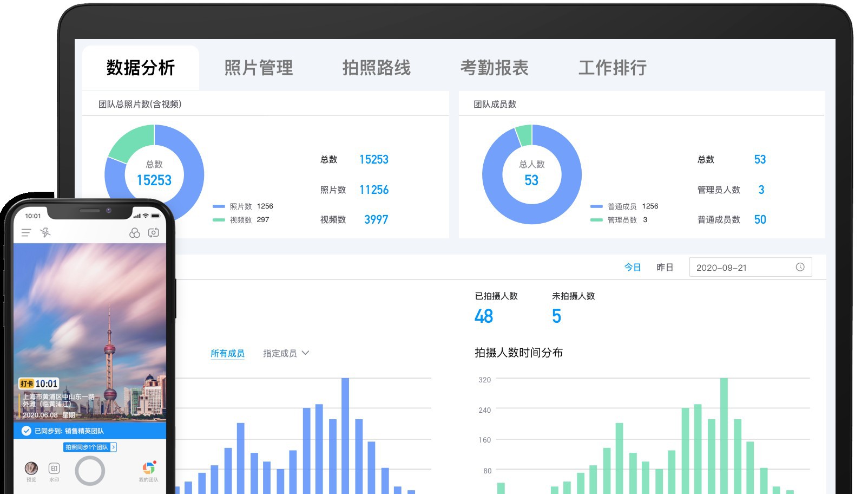
Task: Toggle the camera flash icon
Action: click(45, 233)
